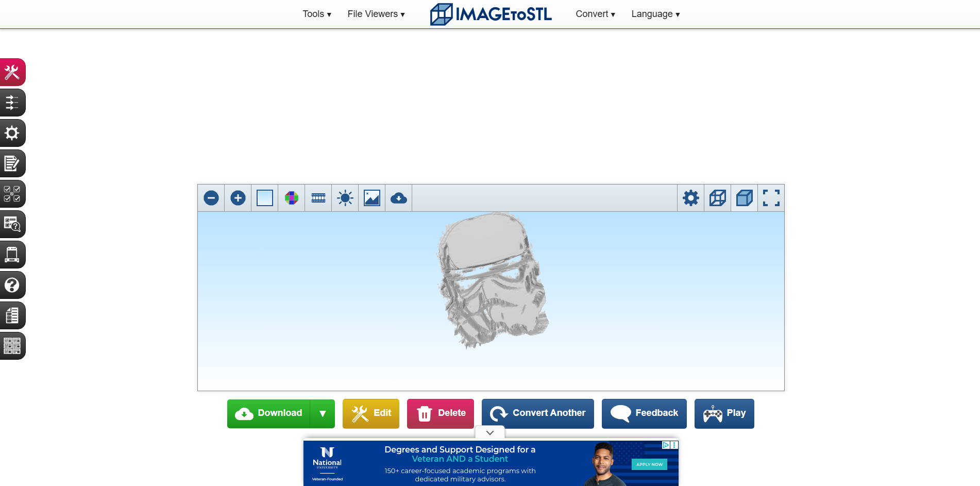
Task: Click the yellow Edit button
Action: [x=371, y=413]
